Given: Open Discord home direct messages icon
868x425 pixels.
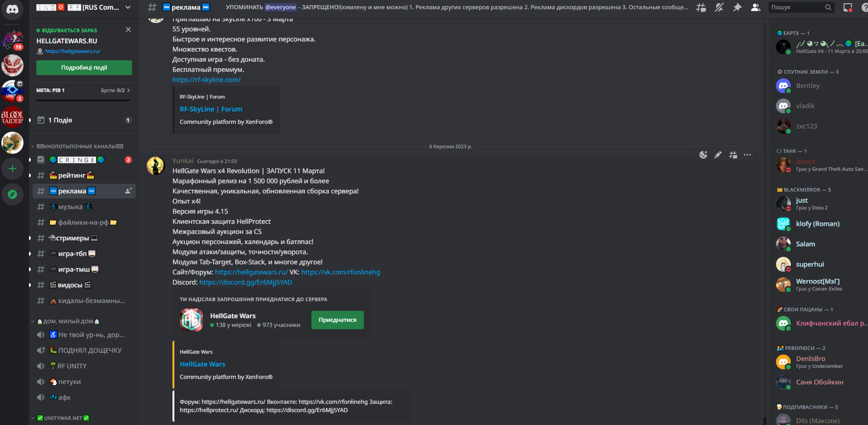Looking at the screenshot, I should click(12, 9).
